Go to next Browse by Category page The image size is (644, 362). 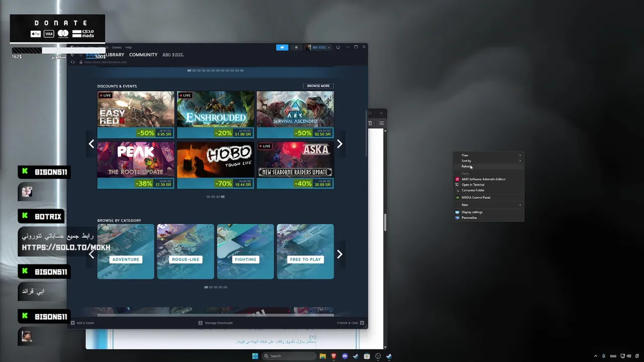tap(340, 254)
